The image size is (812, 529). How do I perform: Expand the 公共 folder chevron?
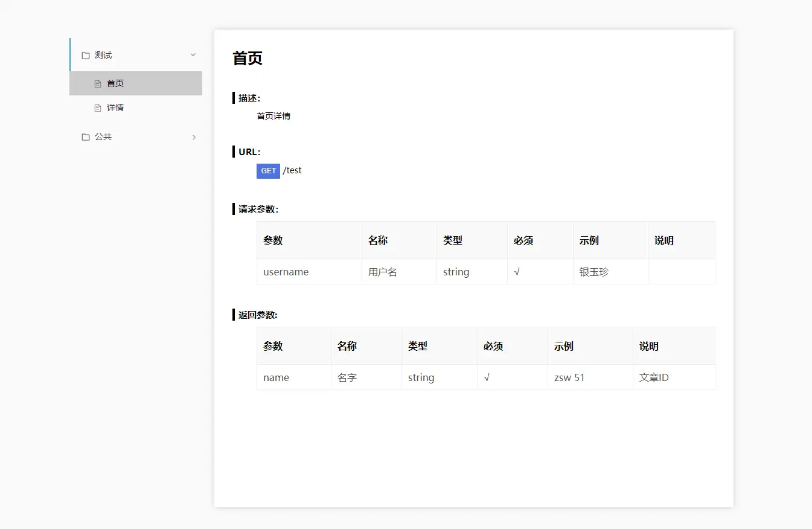[194, 137]
